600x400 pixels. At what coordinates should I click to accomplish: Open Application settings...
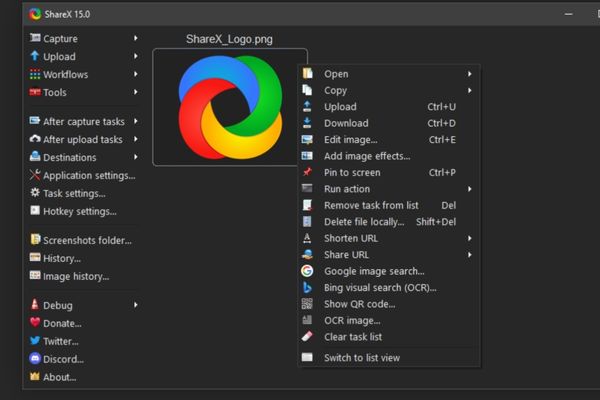pyautogui.click(x=88, y=176)
